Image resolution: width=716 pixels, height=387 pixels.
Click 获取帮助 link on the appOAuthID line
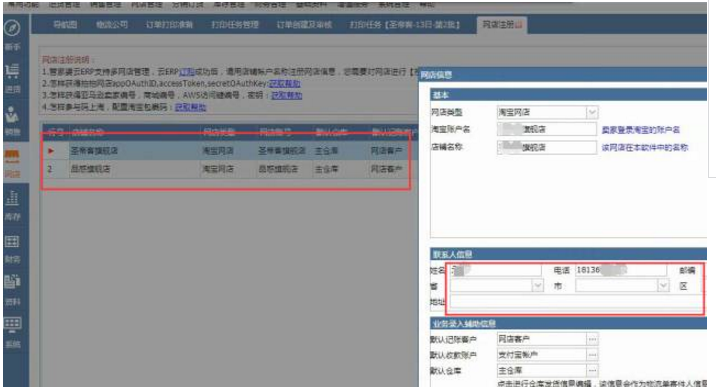(x=284, y=84)
